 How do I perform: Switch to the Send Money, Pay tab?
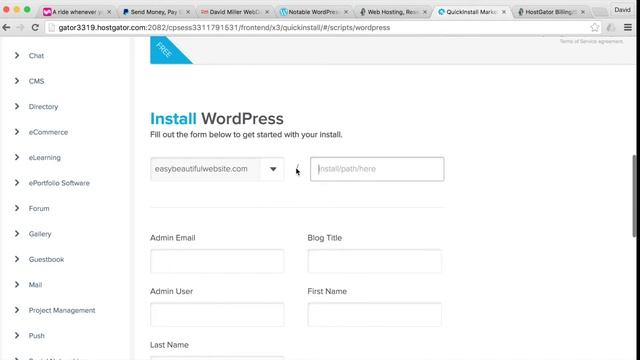(x=157, y=12)
